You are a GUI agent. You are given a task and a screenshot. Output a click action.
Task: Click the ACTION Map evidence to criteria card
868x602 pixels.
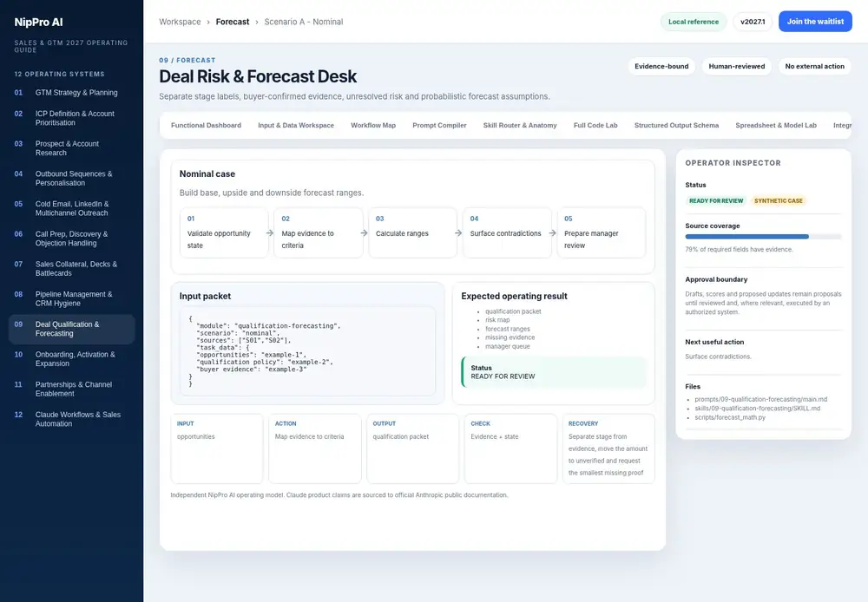[x=315, y=448]
